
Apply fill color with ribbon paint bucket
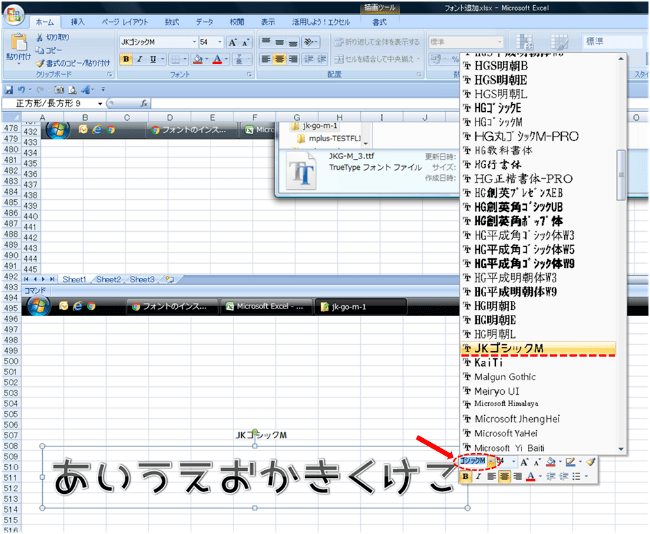pyautogui.click(x=198, y=59)
